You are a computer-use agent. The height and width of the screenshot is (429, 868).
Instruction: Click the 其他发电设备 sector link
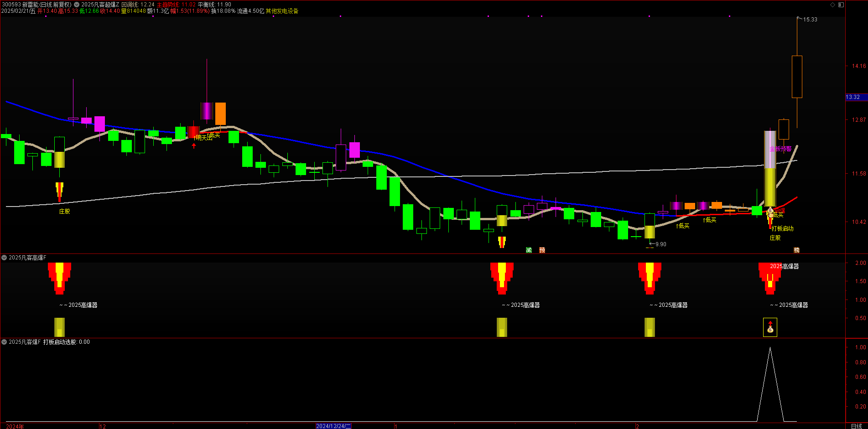282,11
